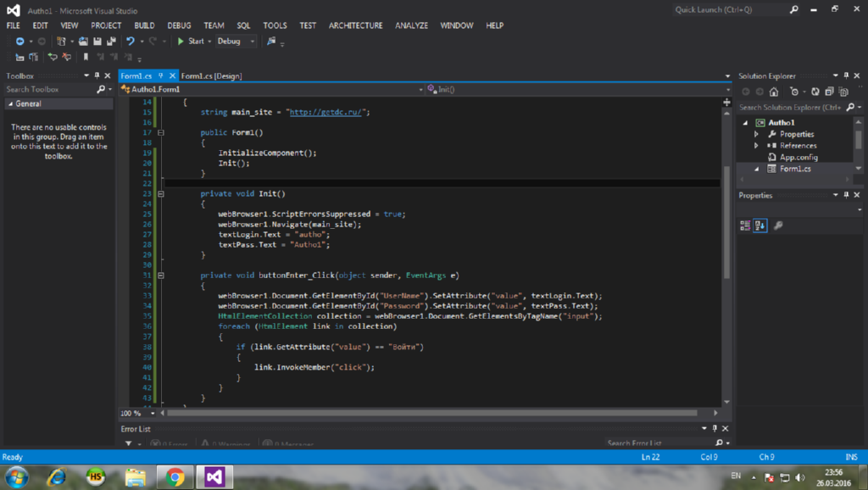Click the Quick Launch search icon
The height and width of the screenshot is (490, 868).
(793, 10)
